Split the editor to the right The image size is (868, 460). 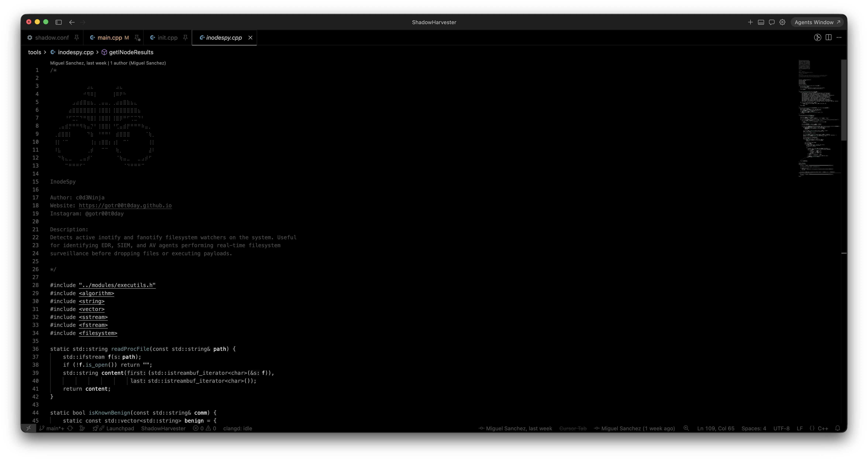click(829, 37)
